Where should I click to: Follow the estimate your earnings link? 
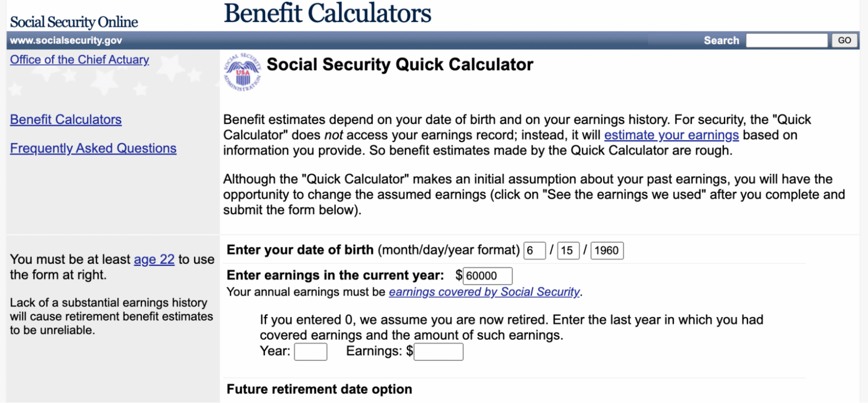672,135
